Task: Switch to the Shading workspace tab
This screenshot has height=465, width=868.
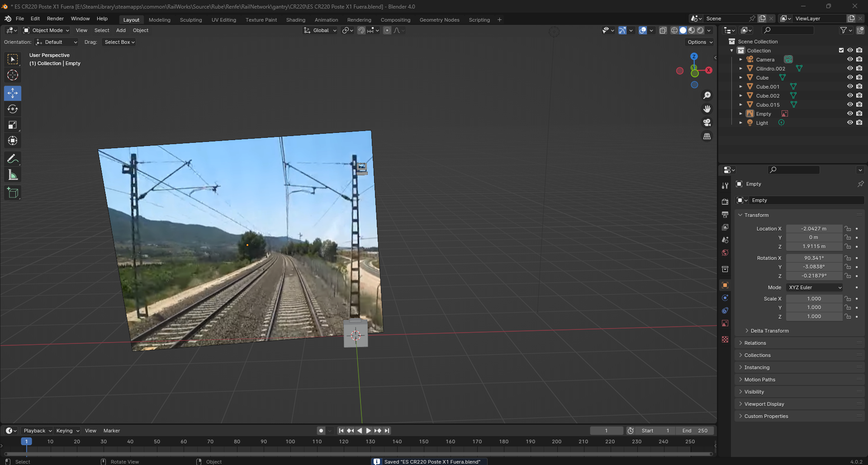Action: pyautogui.click(x=295, y=20)
